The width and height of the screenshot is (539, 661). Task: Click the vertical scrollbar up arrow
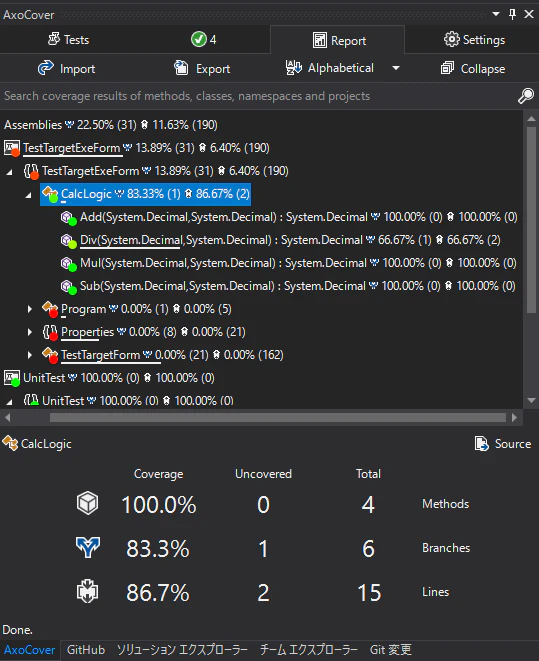click(531, 118)
